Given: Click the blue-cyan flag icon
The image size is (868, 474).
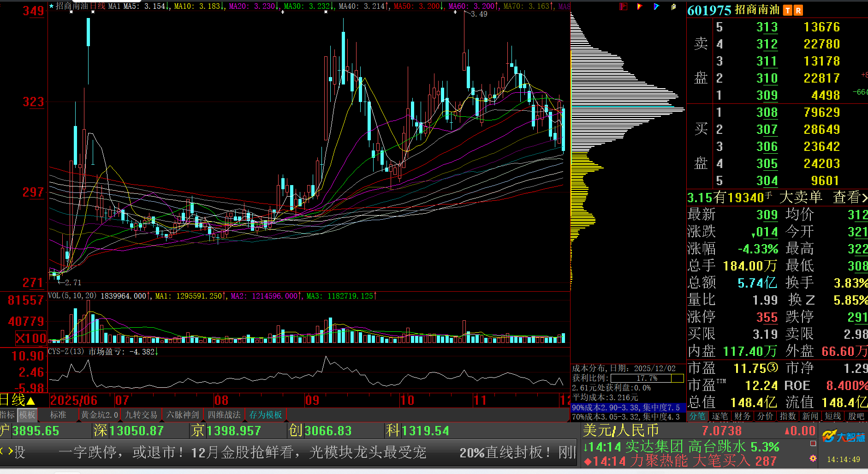Looking at the screenshot, I should pyautogui.click(x=656, y=6).
